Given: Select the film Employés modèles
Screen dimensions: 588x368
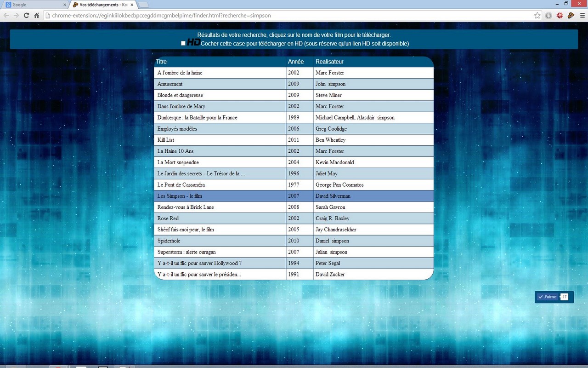Looking at the screenshot, I should (x=177, y=129).
